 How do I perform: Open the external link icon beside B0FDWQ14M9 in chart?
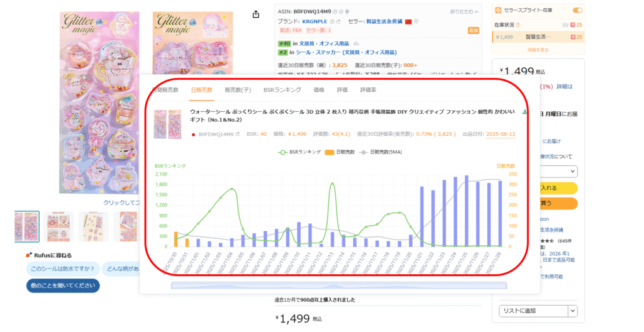[238, 134]
